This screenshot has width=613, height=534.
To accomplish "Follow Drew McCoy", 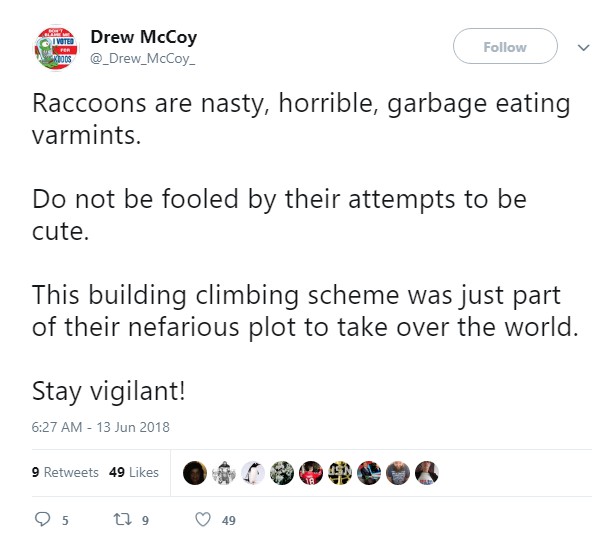I will pos(505,47).
